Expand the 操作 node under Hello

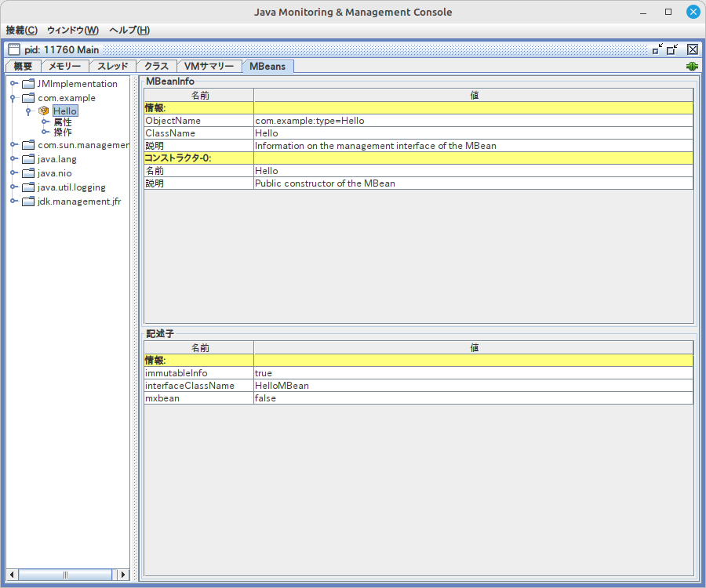click(x=45, y=132)
